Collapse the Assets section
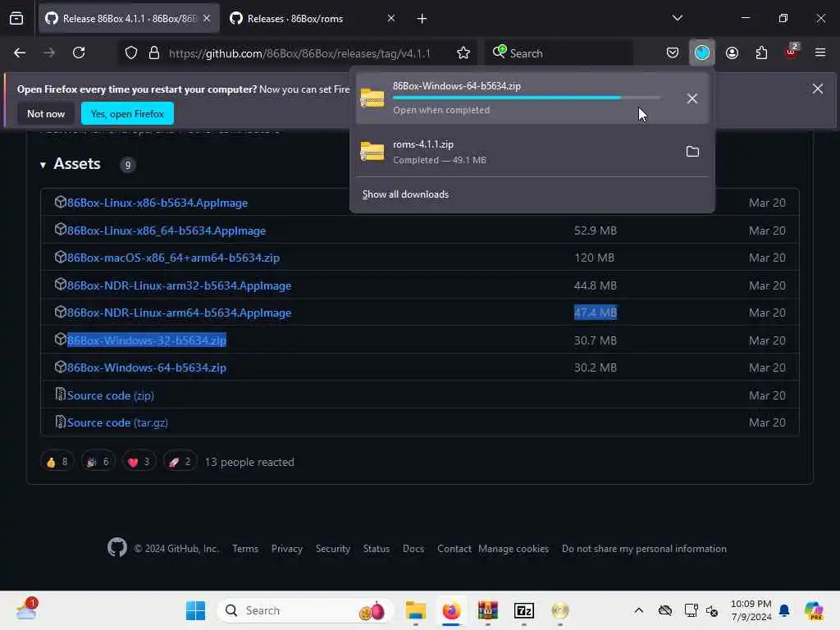840x630 pixels. 71,164
